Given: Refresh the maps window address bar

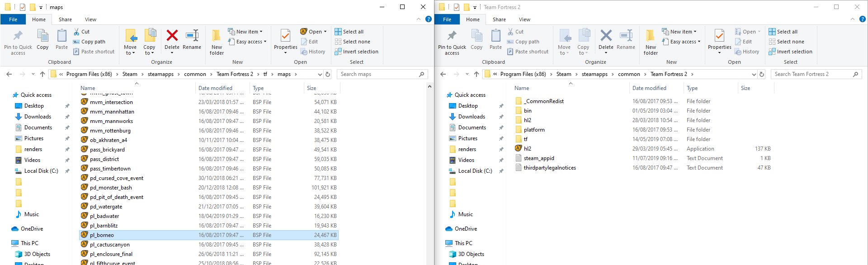Looking at the screenshot, I should [x=328, y=74].
